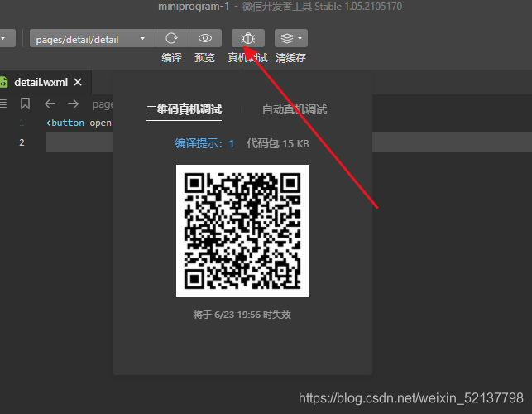This screenshot has height=414, width=532.
Task: Click the 代码包 15 KB text
Action: [277, 143]
